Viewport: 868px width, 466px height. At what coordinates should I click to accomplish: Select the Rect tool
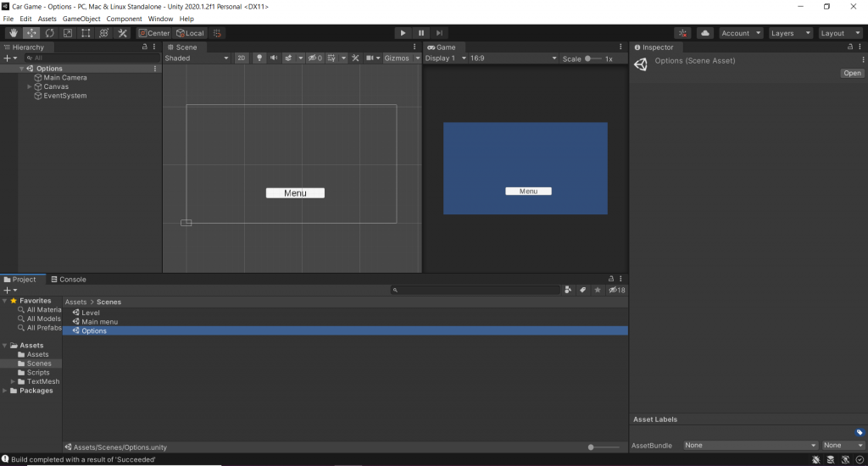tap(86, 33)
